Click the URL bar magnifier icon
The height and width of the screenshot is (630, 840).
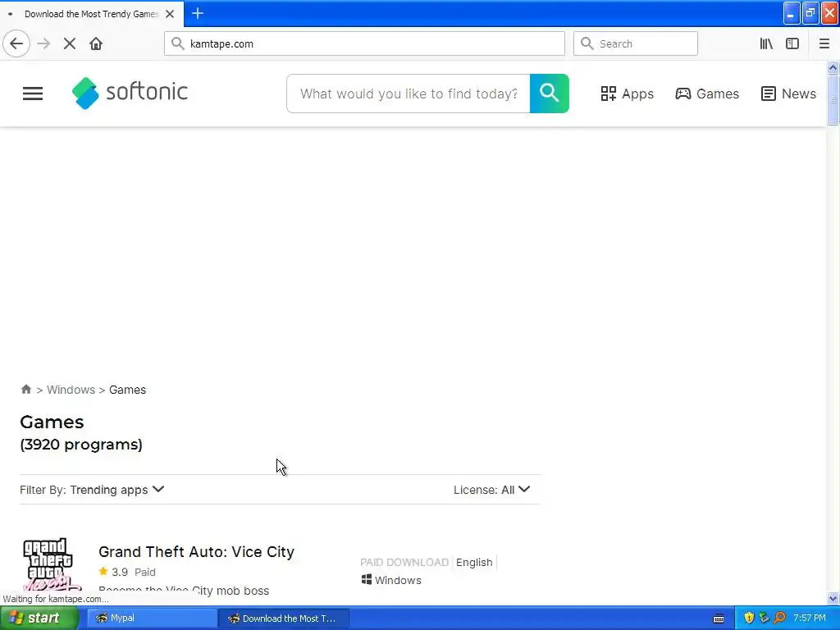pos(177,43)
